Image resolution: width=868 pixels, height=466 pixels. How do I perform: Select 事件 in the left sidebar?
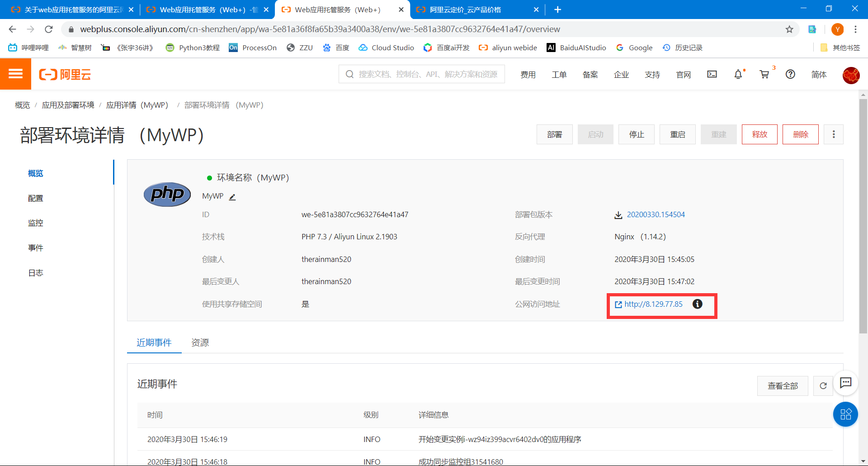tap(36, 247)
